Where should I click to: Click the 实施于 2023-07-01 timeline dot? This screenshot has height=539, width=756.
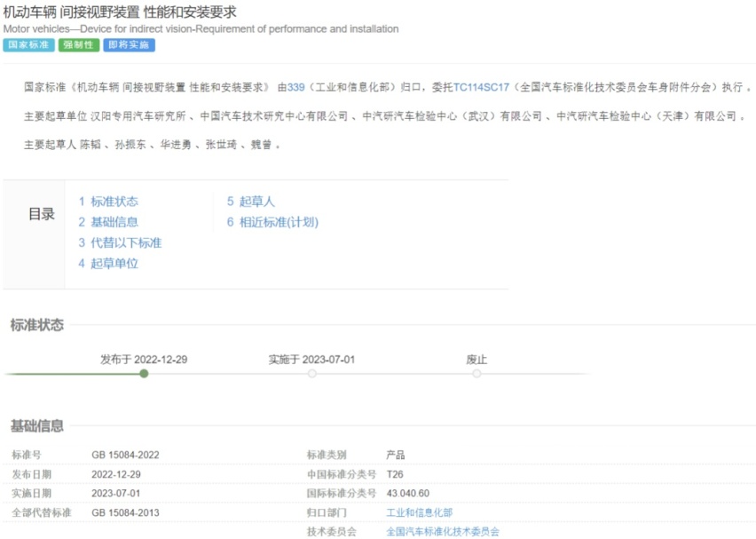click(312, 374)
